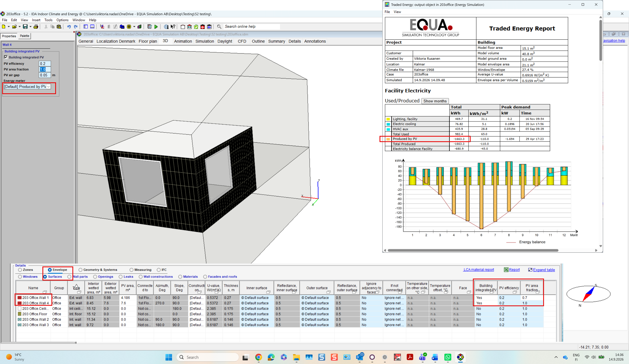This screenshot has height=364, width=629.
Task: Expand the Open file dropdown arrow
Action: click(x=19, y=27)
